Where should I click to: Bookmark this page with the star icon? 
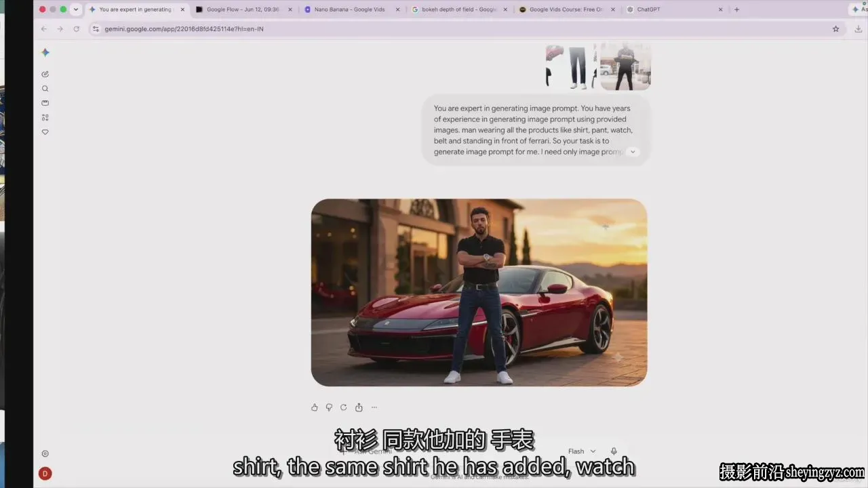tap(836, 29)
